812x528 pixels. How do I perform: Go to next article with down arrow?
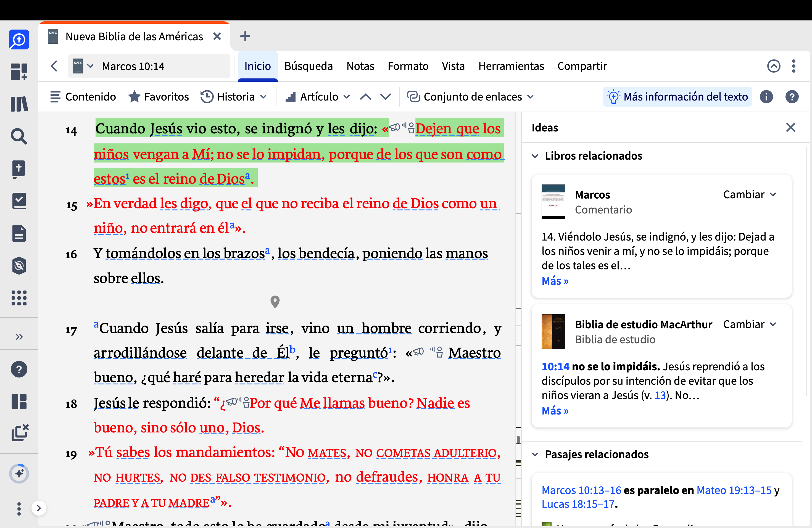(386, 97)
